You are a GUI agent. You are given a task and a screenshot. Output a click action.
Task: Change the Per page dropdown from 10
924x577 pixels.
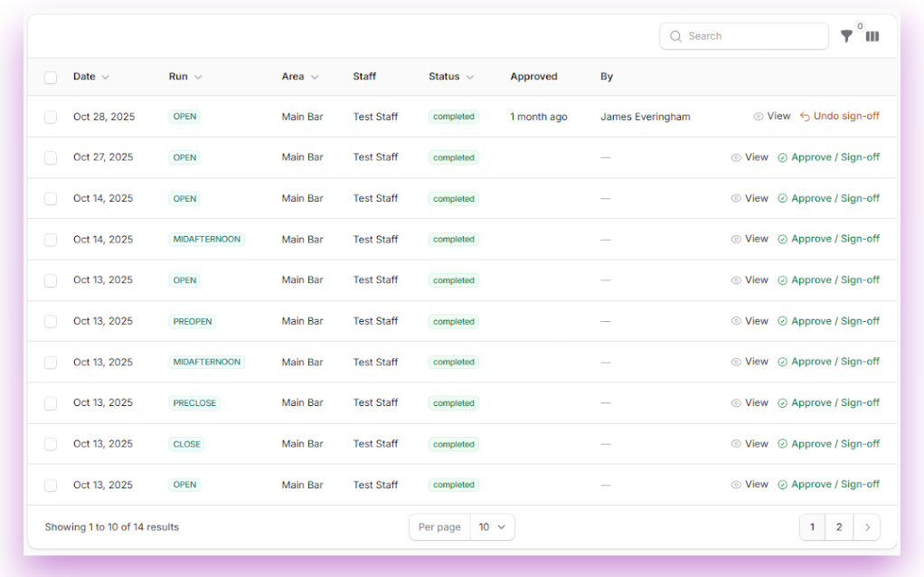pos(492,526)
